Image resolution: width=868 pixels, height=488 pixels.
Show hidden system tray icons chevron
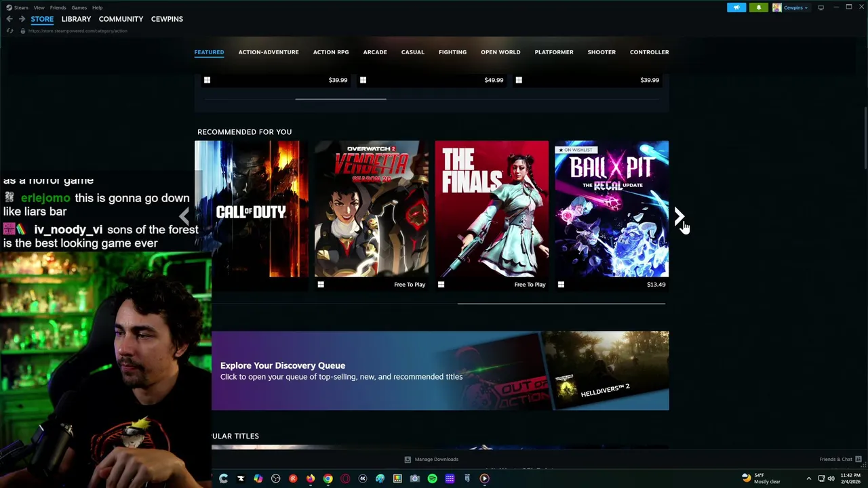pyautogui.click(x=808, y=479)
